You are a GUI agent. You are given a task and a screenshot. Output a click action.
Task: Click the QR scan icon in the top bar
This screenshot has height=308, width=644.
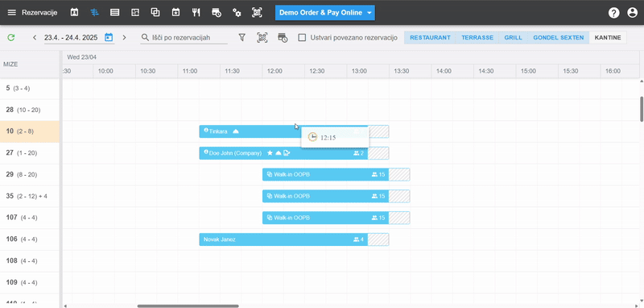257,12
